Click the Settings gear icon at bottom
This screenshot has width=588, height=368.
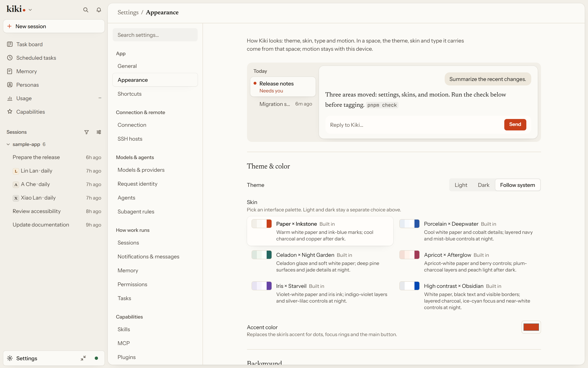coord(10,358)
